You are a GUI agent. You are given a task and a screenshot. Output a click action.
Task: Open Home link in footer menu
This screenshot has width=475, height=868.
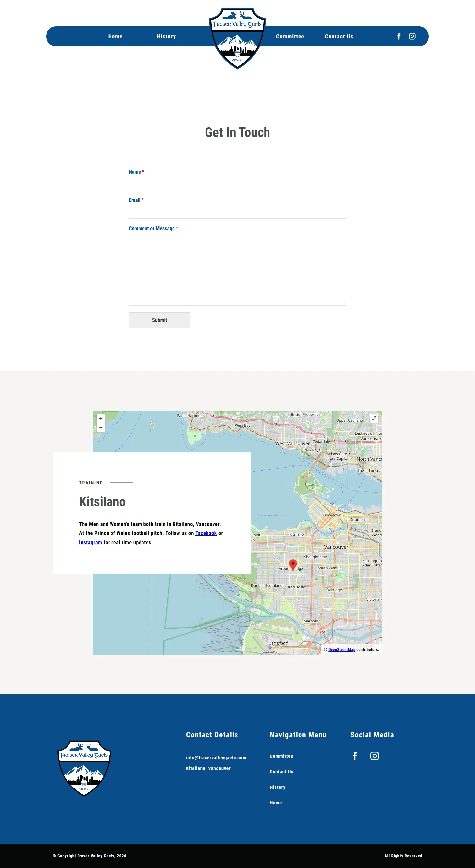[276, 803]
